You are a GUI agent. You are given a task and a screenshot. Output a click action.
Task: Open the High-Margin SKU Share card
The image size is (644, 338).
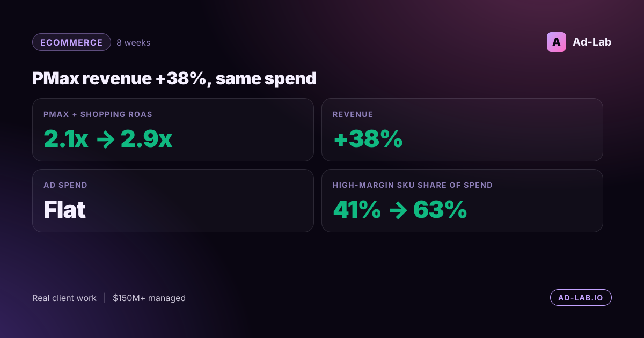coord(462,201)
